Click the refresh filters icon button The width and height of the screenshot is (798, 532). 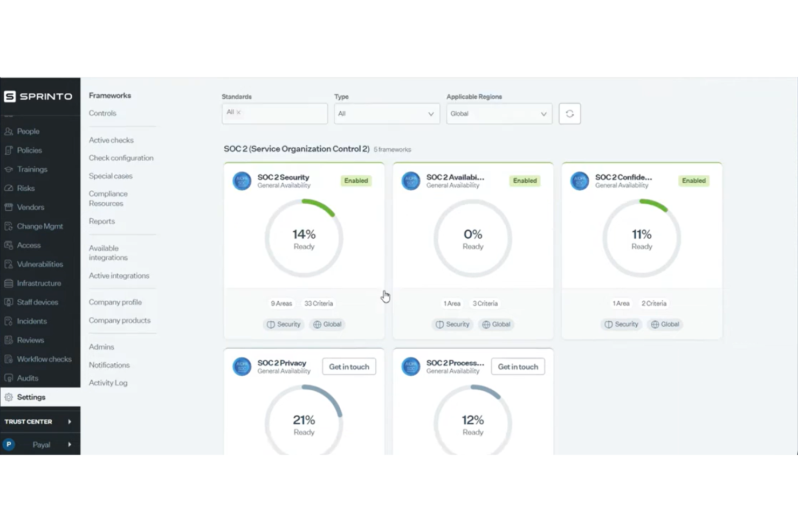pos(569,114)
